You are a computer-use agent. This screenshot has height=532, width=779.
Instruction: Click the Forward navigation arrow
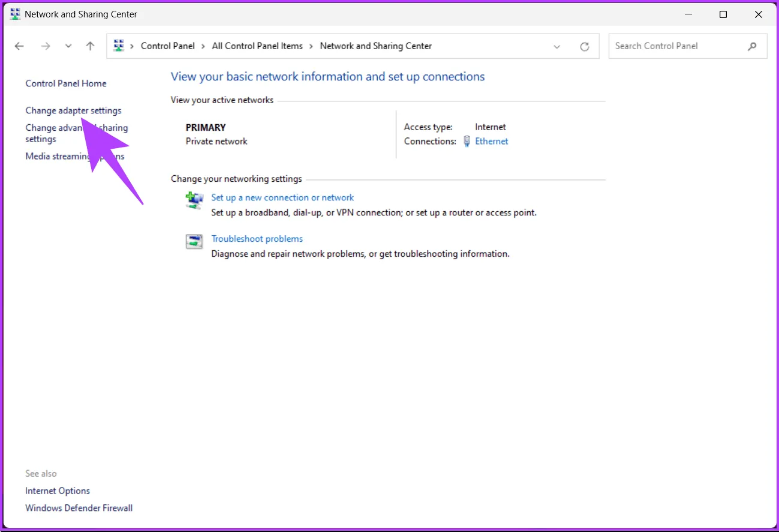coord(46,46)
